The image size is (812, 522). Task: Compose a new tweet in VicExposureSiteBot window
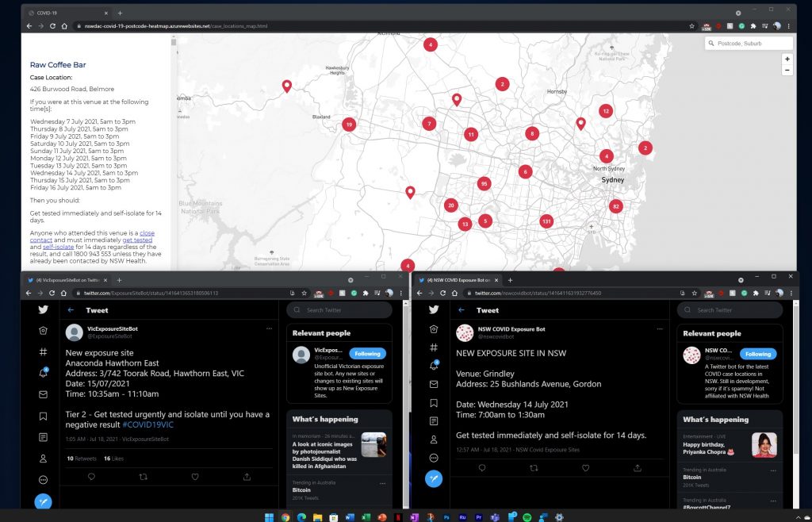[x=43, y=502]
